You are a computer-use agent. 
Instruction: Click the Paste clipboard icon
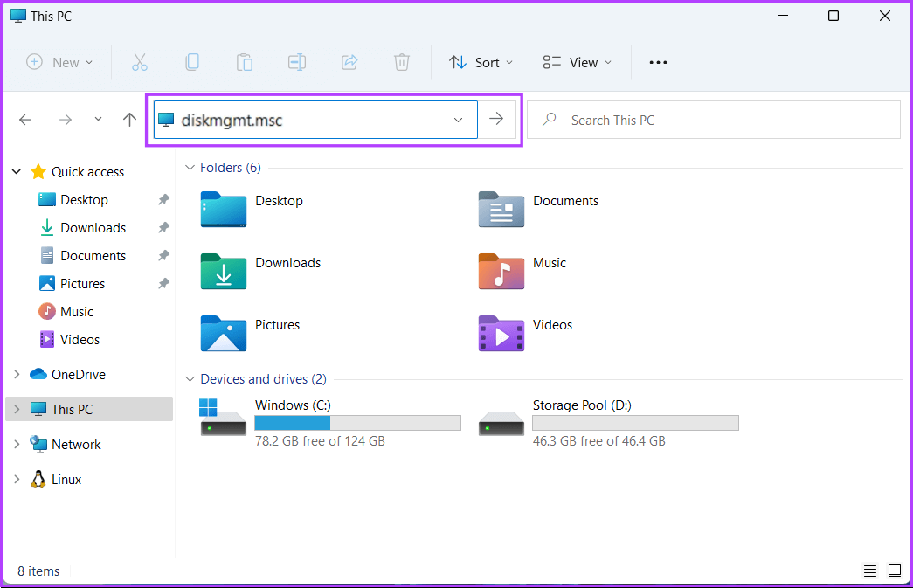tap(244, 62)
